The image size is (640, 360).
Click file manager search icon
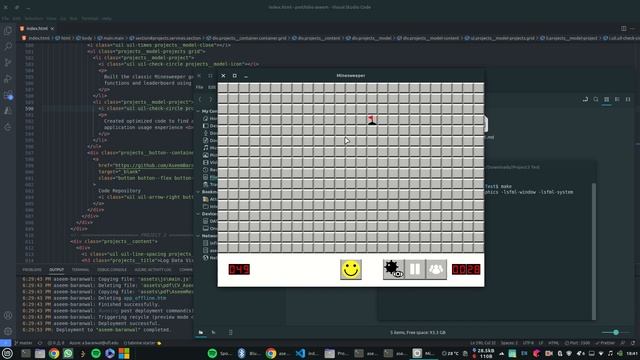click(596, 99)
